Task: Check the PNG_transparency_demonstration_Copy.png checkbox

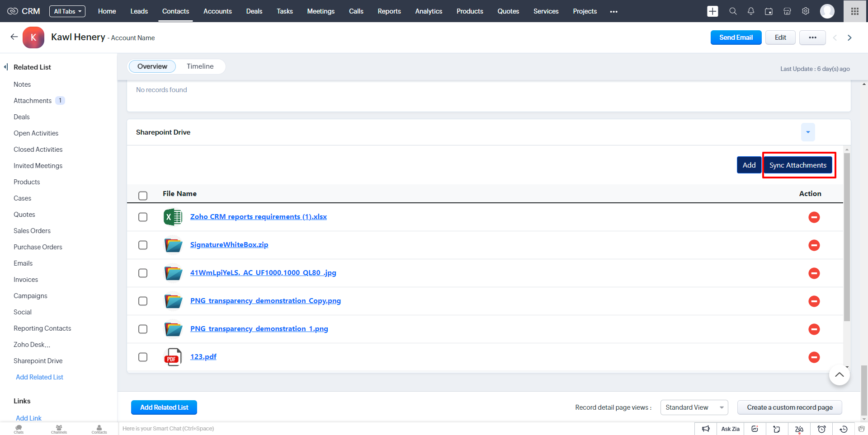Action: pos(143,301)
